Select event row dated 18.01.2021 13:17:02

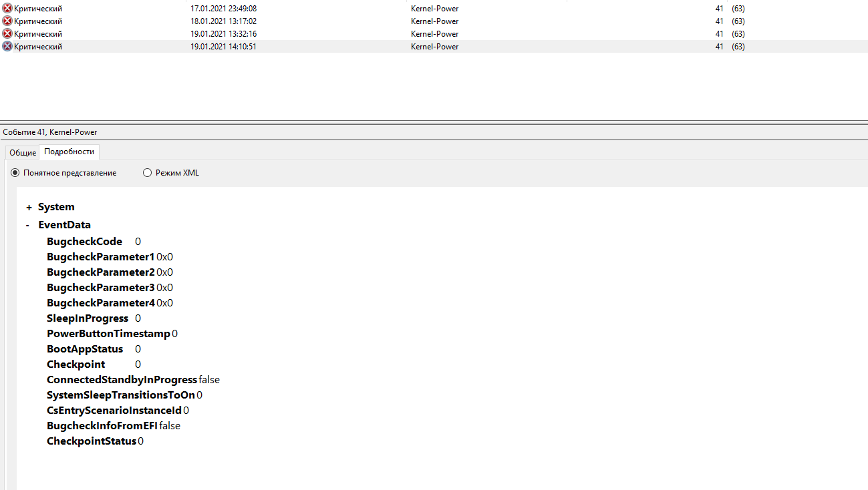click(434, 21)
